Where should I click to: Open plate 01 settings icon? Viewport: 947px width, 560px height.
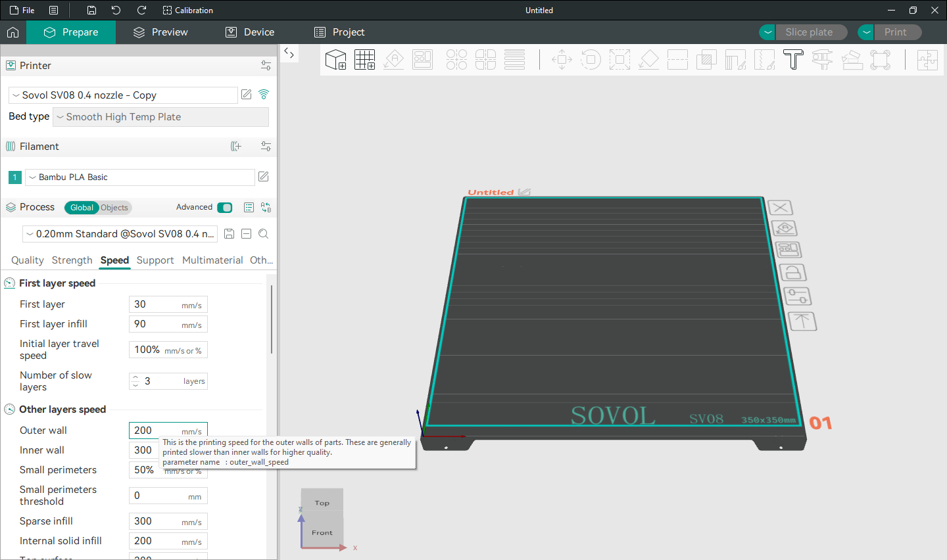tap(797, 296)
